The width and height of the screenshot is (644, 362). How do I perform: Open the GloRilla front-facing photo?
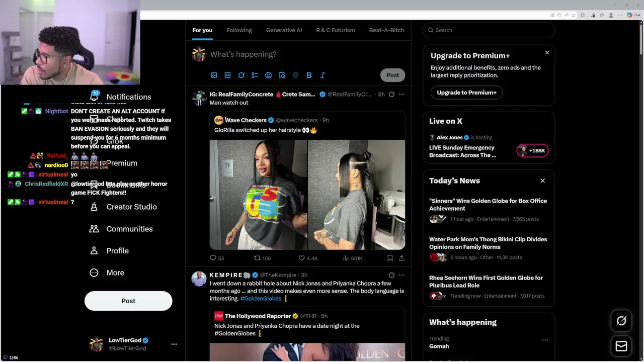(258, 195)
